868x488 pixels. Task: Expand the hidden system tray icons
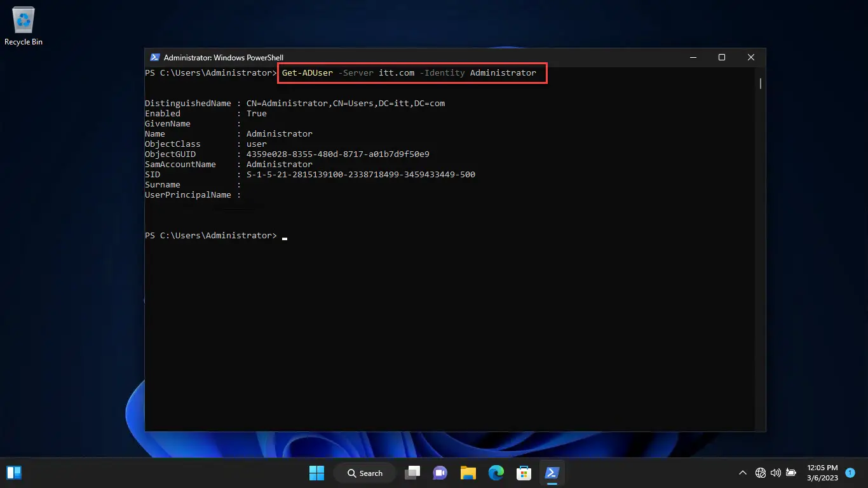pyautogui.click(x=742, y=473)
